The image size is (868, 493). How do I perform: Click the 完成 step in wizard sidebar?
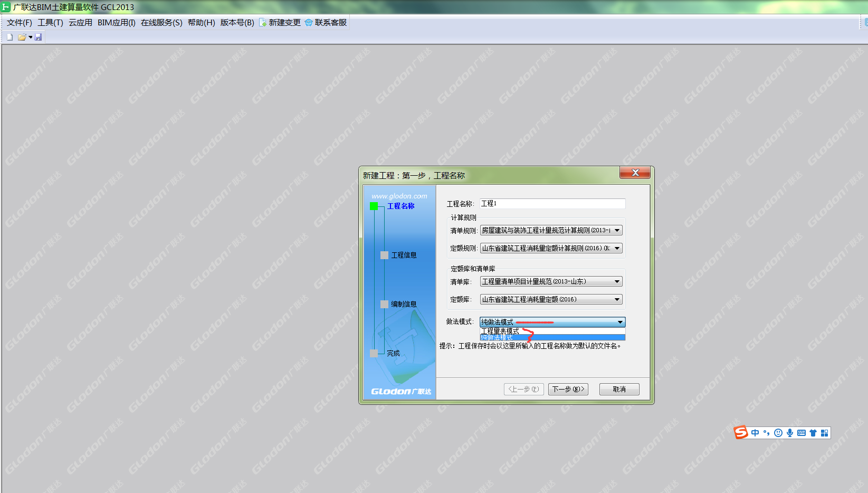tap(393, 353)
